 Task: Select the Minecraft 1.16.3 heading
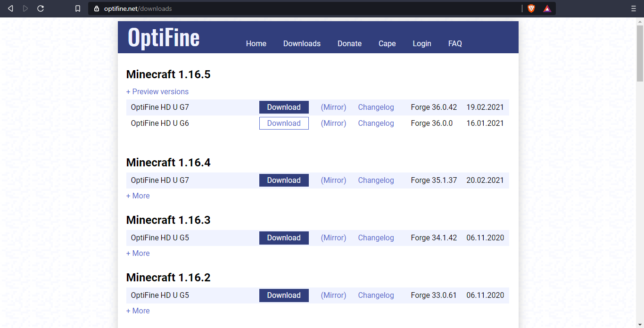pos(168,220)
